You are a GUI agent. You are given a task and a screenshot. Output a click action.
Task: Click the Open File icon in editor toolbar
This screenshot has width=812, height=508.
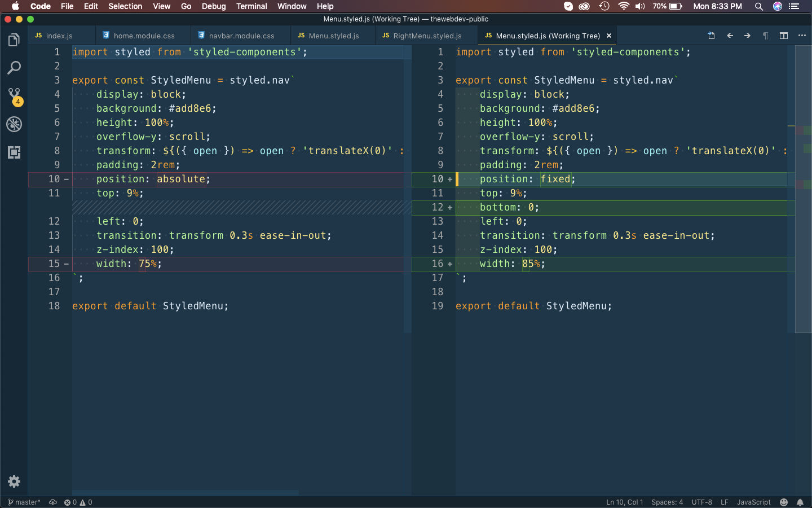[712, 36]
